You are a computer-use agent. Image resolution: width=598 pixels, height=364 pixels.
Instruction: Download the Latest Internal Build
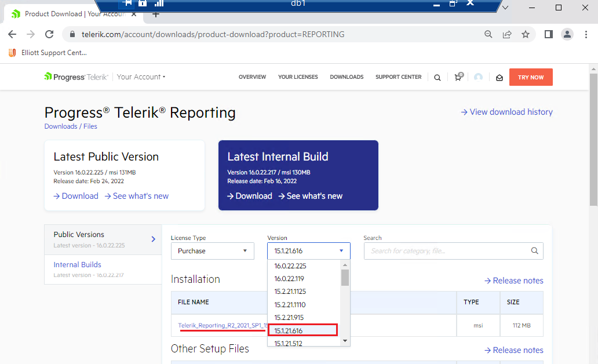pos(250,196)
